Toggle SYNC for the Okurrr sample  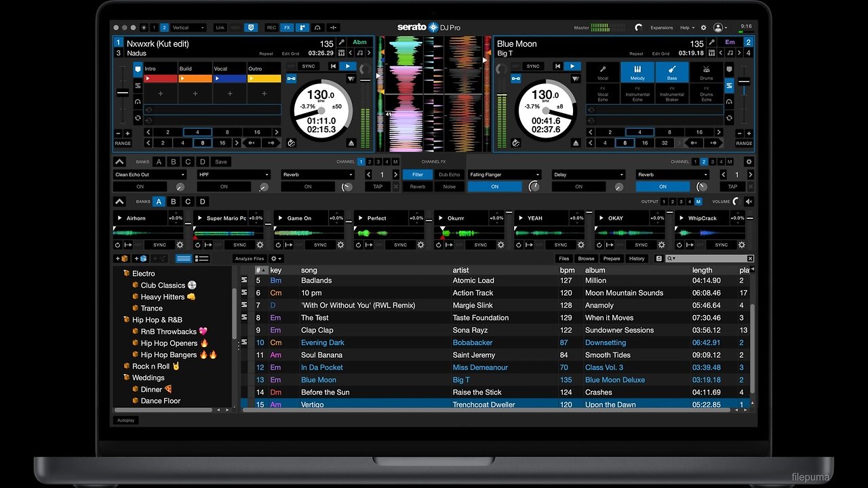click(481, 245)
